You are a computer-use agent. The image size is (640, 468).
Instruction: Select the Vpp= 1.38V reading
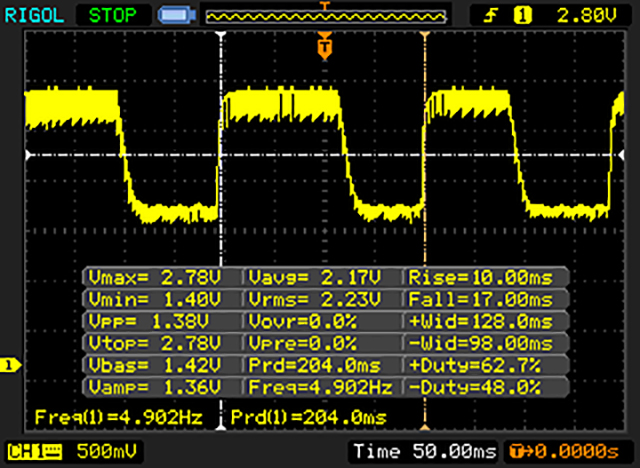click(x=149, y=322)
